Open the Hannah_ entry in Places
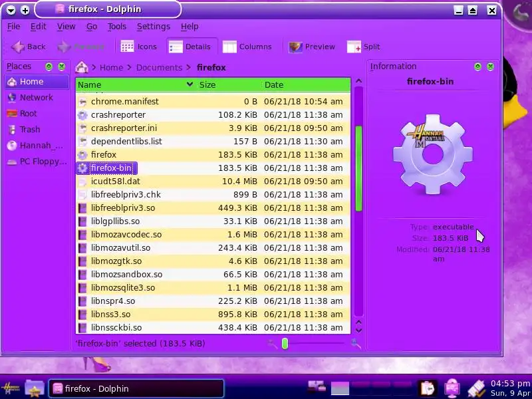 pyautogui.click(x=37, y=146)
